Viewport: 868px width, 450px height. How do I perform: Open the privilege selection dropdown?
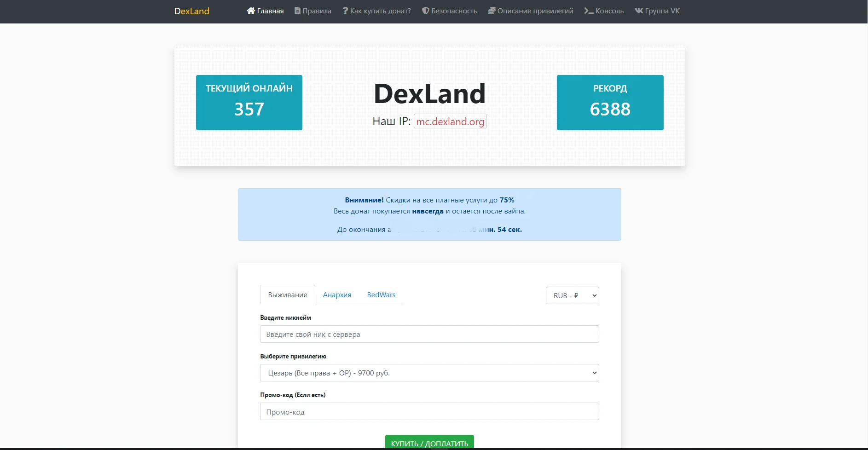click(x=429, y=373)
